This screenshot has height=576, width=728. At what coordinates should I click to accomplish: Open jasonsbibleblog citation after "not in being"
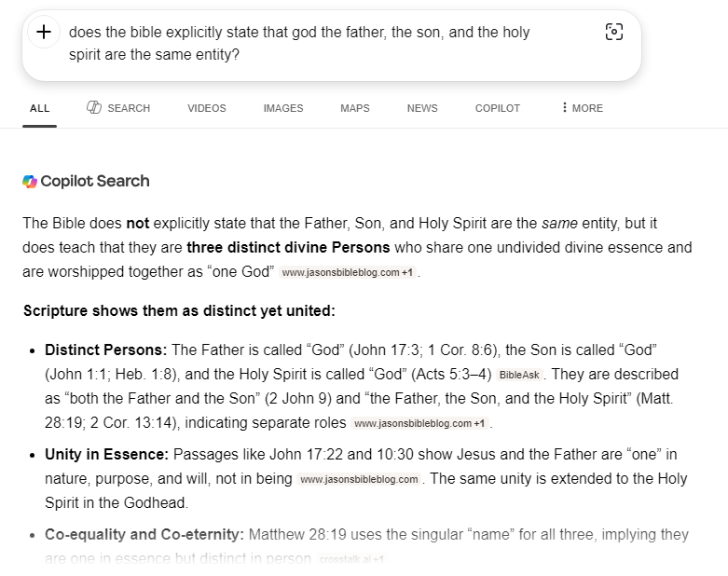pyautogui.click(x=358, y=480)
